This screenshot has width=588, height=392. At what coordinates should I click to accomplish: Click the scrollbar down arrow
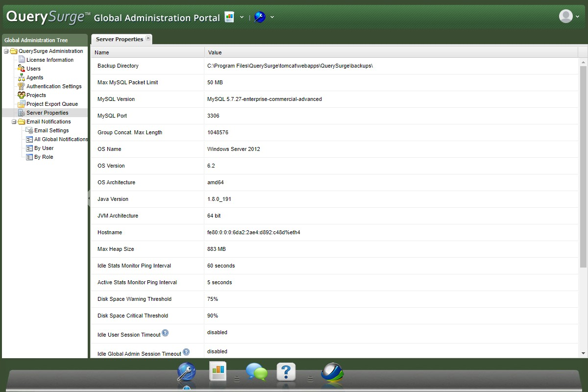coord(583,353)
